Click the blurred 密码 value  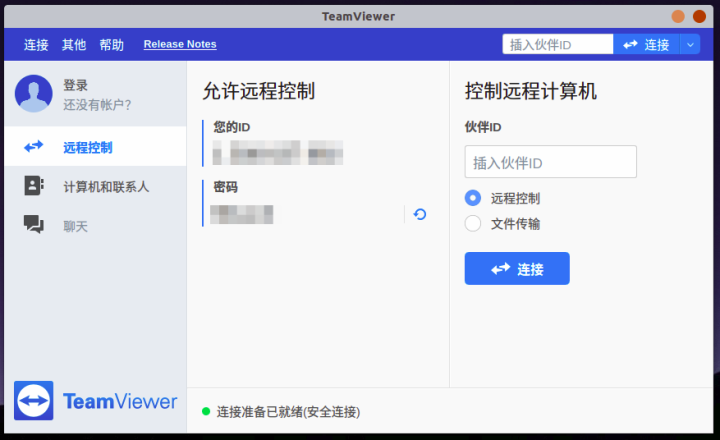pyautogui.click(x=242, y=214)
